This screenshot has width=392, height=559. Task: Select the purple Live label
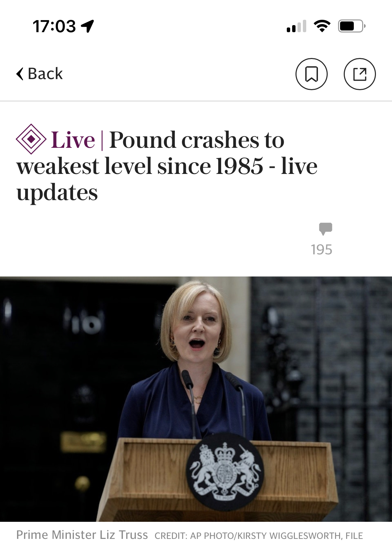73,140
